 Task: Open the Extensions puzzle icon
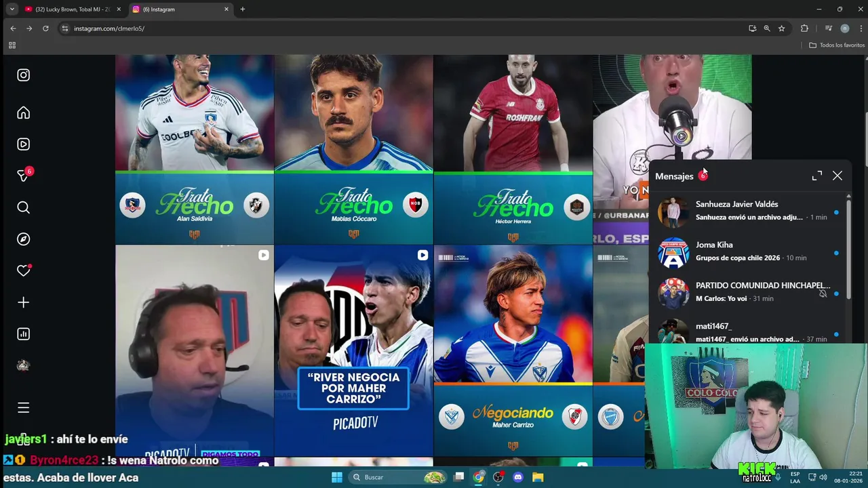(804, 28)
